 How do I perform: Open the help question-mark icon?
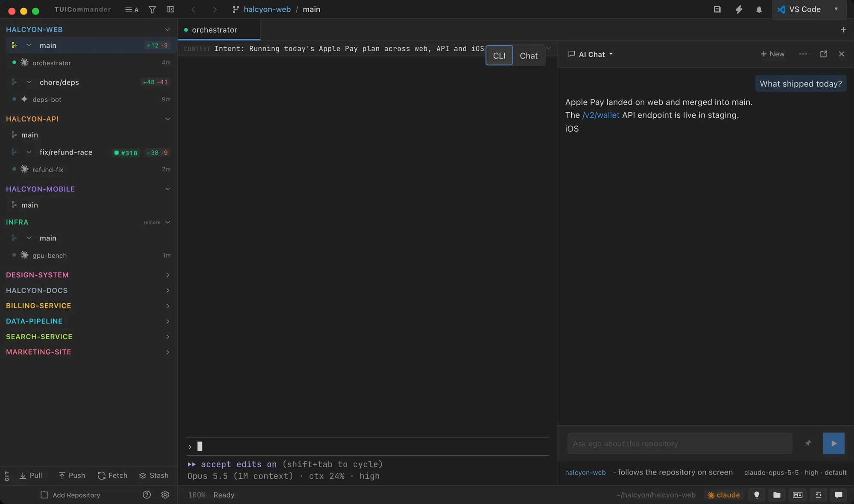tap(146, 495)
